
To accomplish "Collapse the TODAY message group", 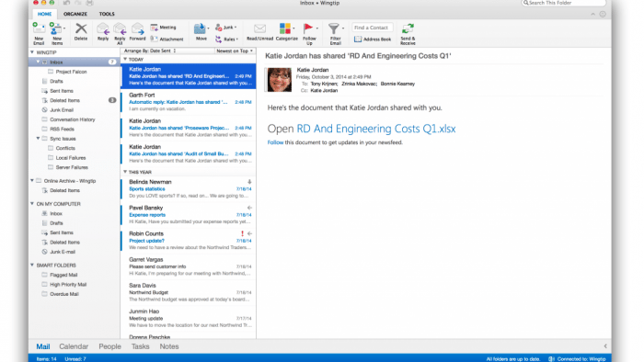I will point(125,59).
